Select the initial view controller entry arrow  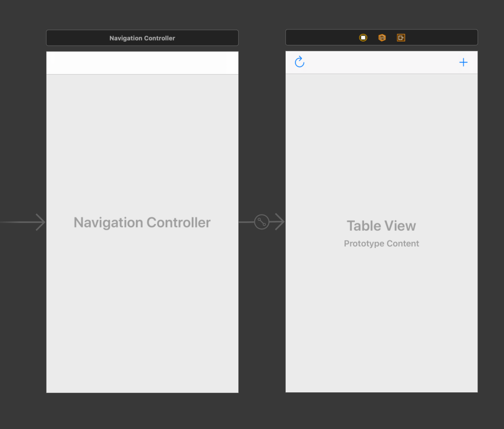[x=23, y=222]
